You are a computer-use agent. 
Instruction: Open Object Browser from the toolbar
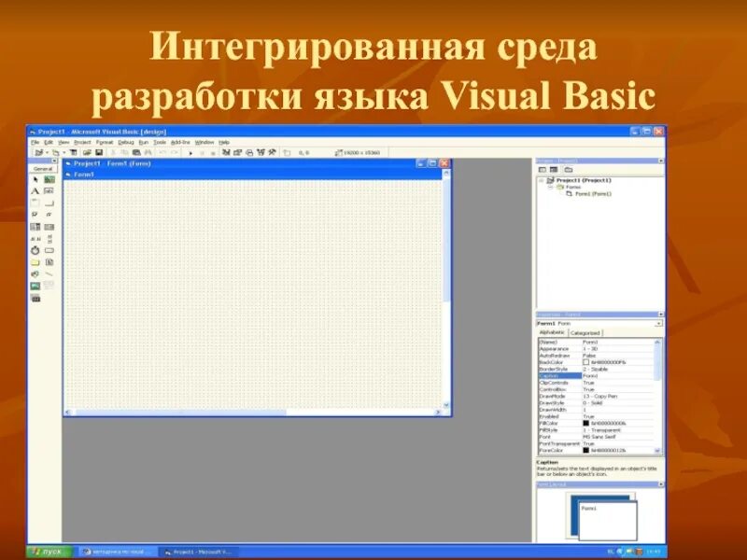pos(261,152)
